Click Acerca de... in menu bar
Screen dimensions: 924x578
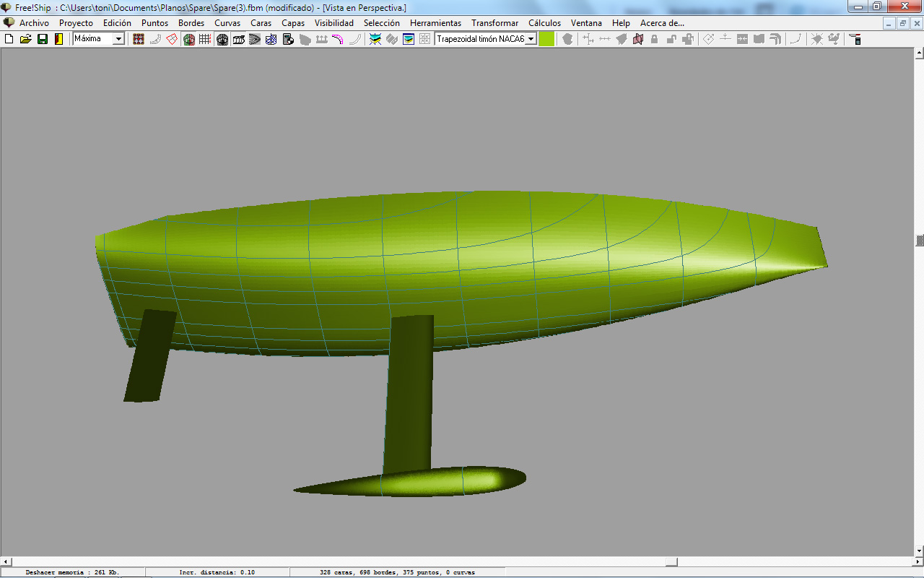(x=661, y=23)
